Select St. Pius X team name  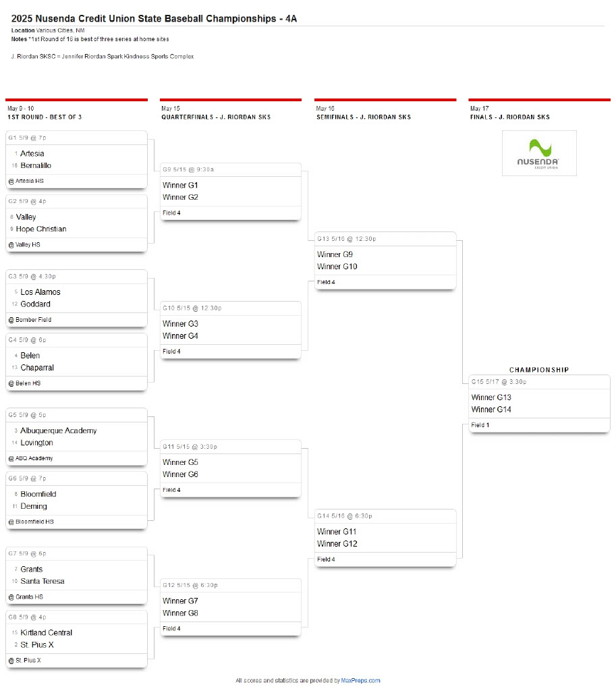point(37,645)
